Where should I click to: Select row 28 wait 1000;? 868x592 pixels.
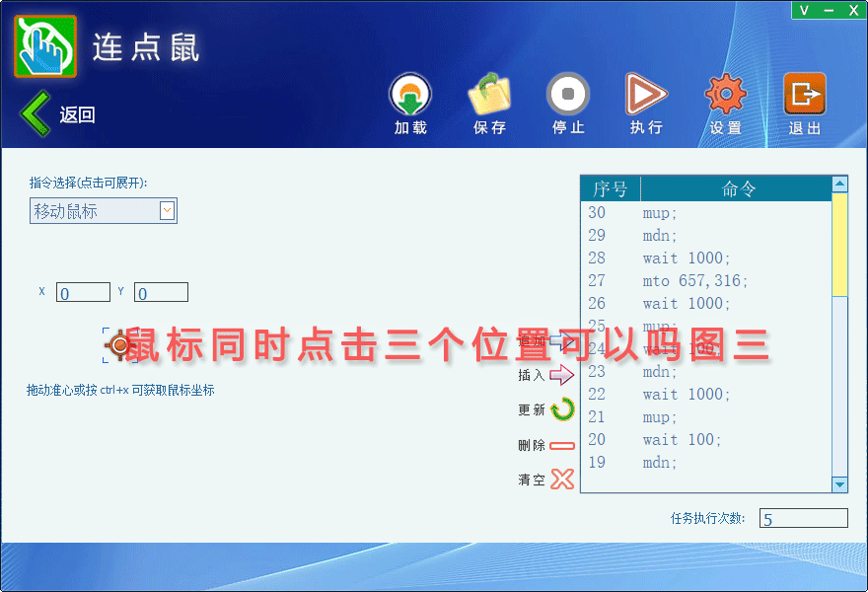click(x=706, y=259)
